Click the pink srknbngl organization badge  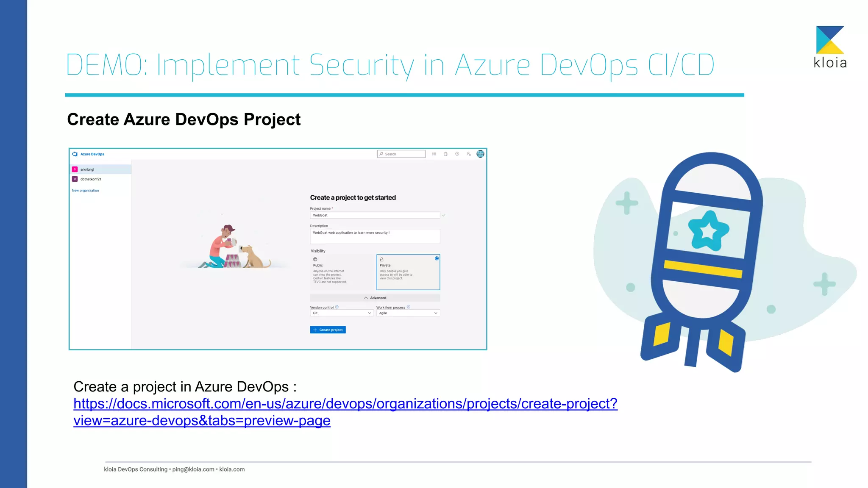75,169
